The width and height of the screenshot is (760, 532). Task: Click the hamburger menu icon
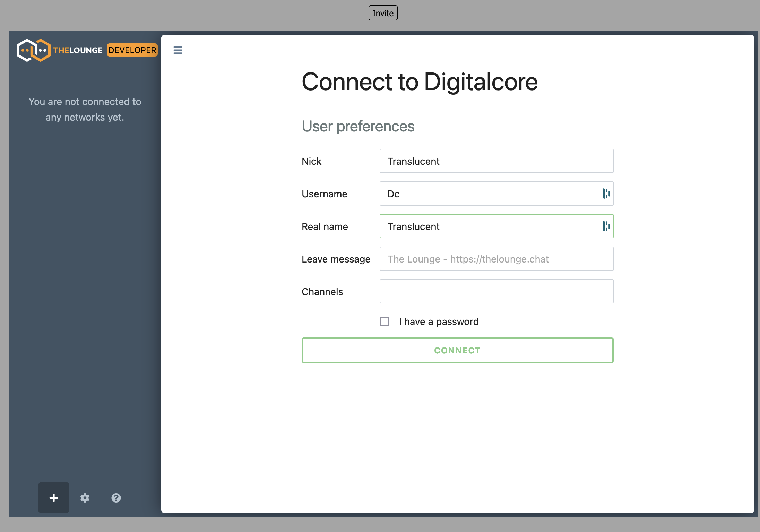coord(178,50)
